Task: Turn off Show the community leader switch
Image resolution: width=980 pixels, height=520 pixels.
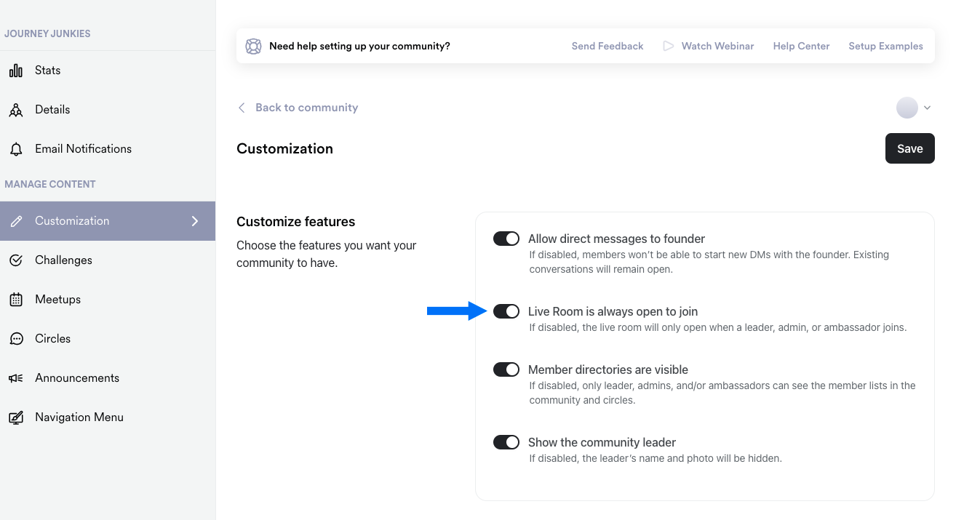Action: [506, 442]
